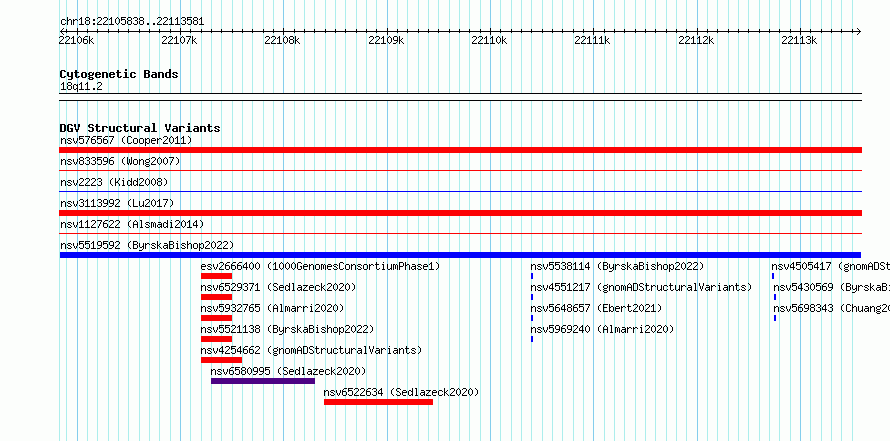Select the thick red nsv576567 variant bar
890x441 pixels.
pos(460,150)
